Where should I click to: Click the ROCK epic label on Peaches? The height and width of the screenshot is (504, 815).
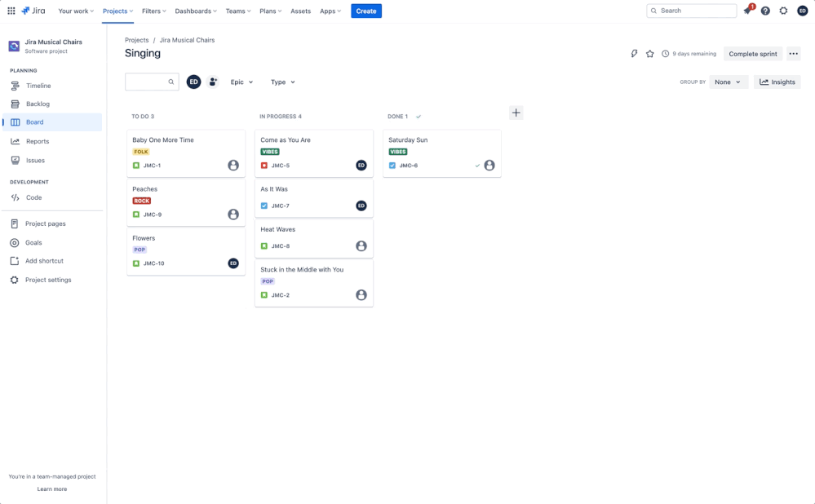coord(142,201)
